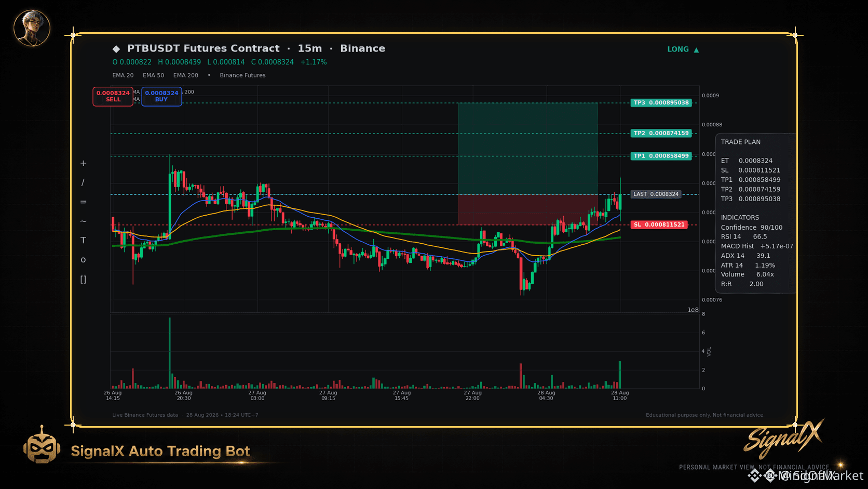868x489 pixels.
Task: Click the 28 Aug 11:00 time label
Action: 620,395
